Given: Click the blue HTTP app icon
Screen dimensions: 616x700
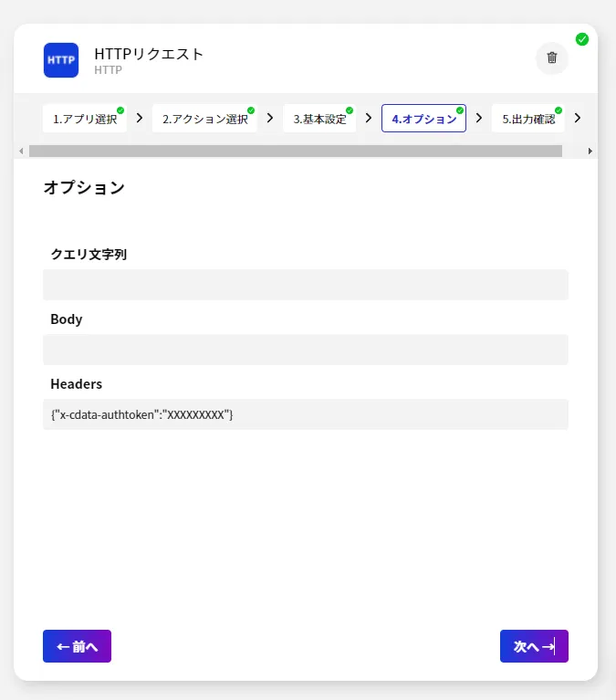Looking at the screenshot, I should point(61,60).
